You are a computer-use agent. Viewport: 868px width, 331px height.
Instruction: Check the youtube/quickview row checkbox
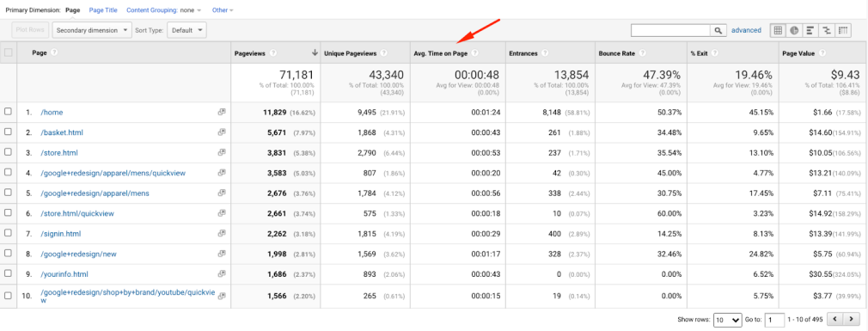8,296
